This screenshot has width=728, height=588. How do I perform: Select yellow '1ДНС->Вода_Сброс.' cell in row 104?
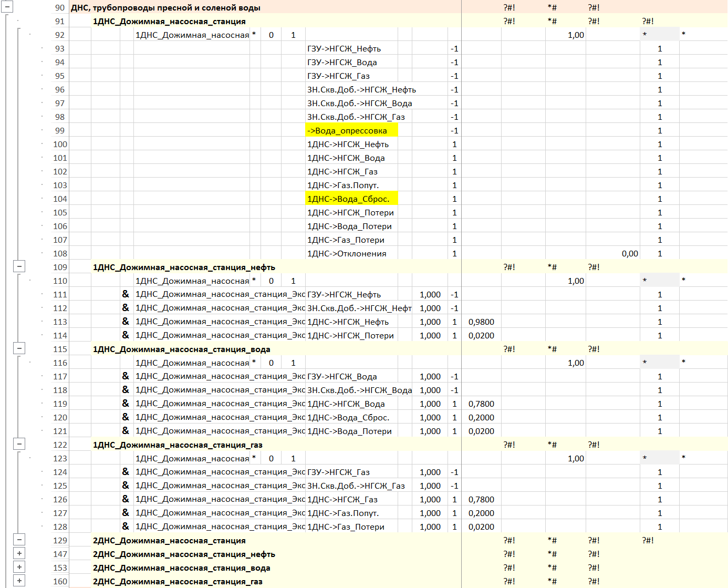(351, 199)
